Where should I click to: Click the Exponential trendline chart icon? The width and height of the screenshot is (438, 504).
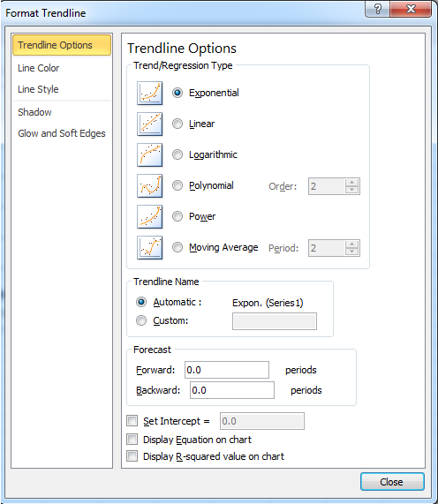click(x=149, y=94)
